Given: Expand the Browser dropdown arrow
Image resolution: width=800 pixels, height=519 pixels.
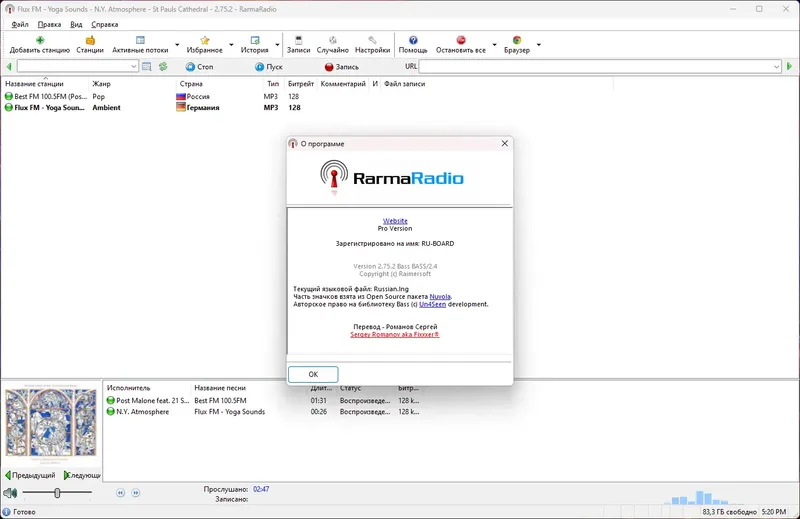Looking at the screenshot, I should tap(538, 45).
